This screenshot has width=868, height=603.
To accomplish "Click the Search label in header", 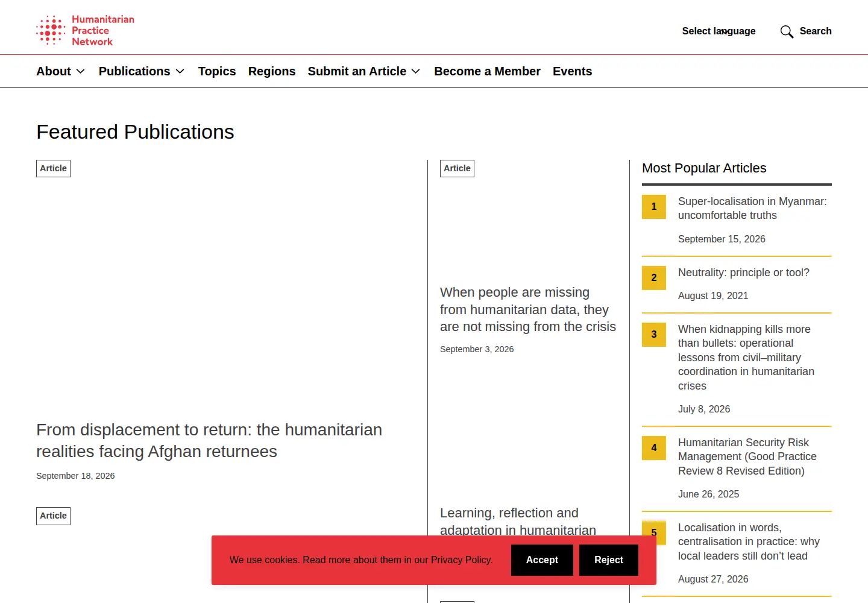I will [x=816, y=31].
